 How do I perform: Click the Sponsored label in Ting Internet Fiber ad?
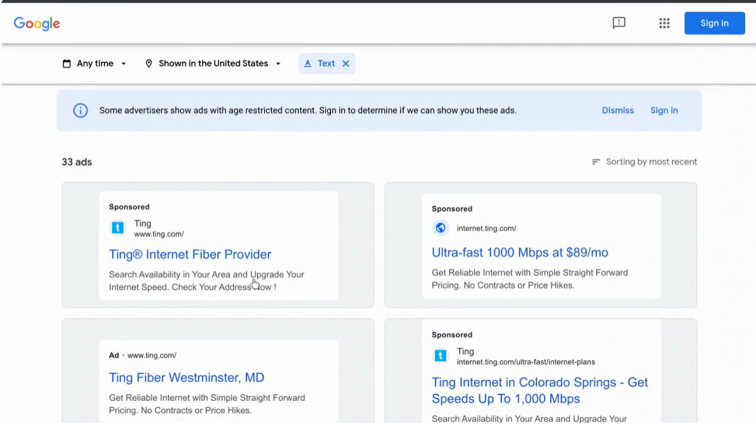tap(129, 207)
